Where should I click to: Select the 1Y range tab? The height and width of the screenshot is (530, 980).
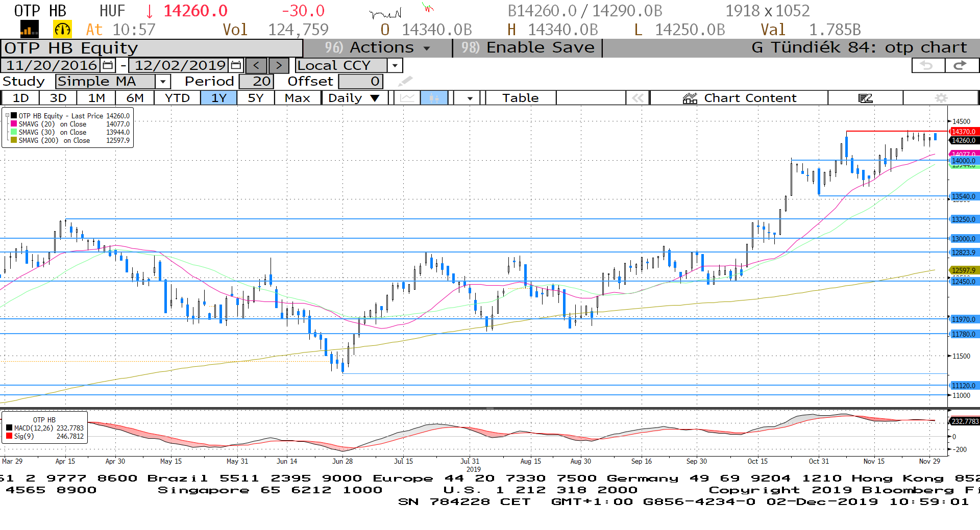coord(219,98)
